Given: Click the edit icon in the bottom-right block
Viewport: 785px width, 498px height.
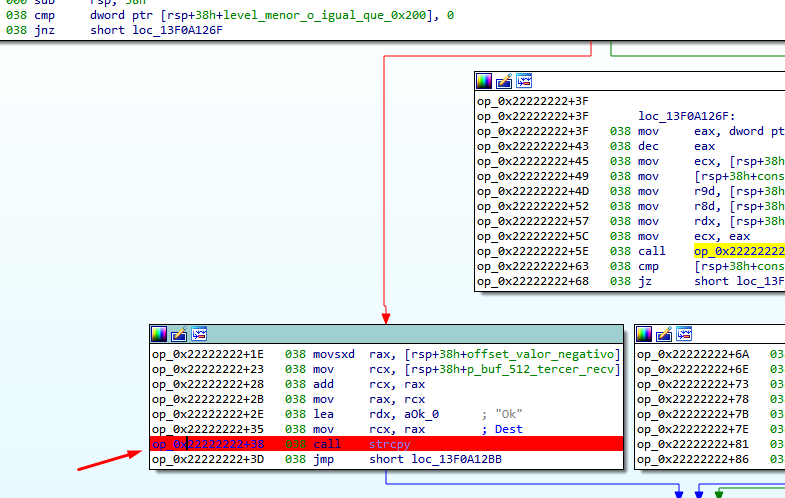Looking at the screenshot, I should click(665, 334).
